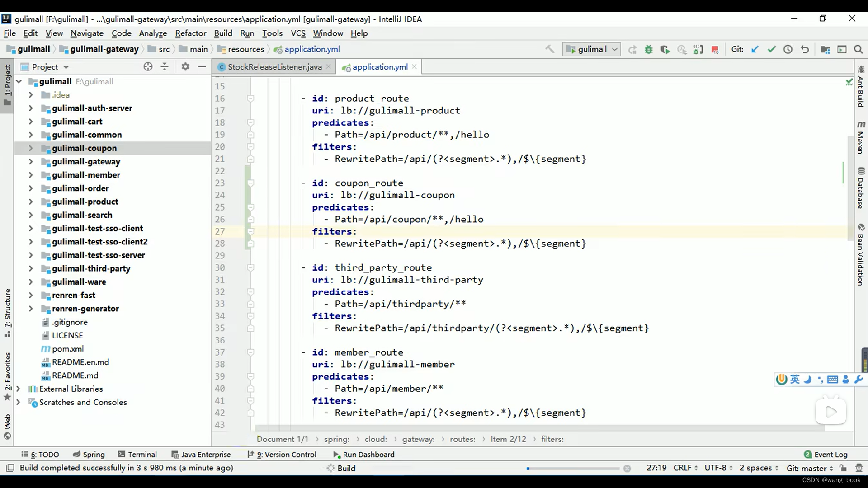Viewport: 868px width, 488px height.
Task: Click the Git master branch indicator
Action: [810, 468]
